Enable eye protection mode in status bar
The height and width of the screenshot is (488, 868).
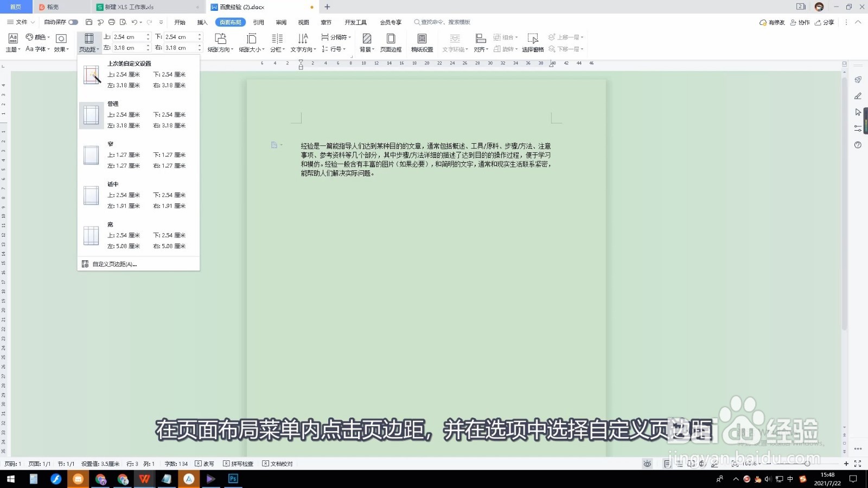647,464
